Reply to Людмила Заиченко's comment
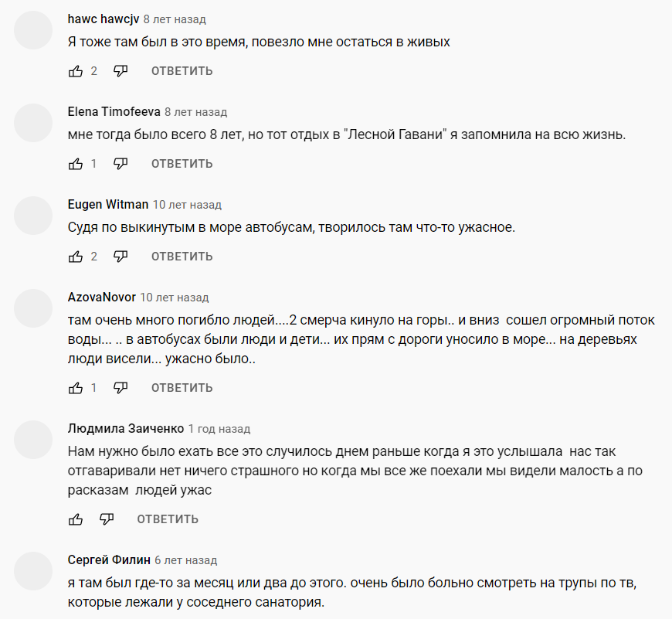The image size is (672, 619). [x=168, y=519]
